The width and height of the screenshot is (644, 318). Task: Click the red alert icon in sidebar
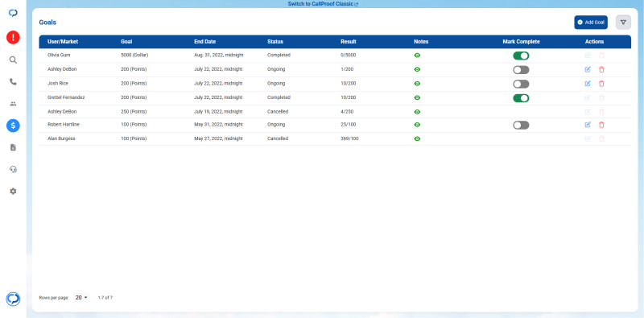point(13,37)
